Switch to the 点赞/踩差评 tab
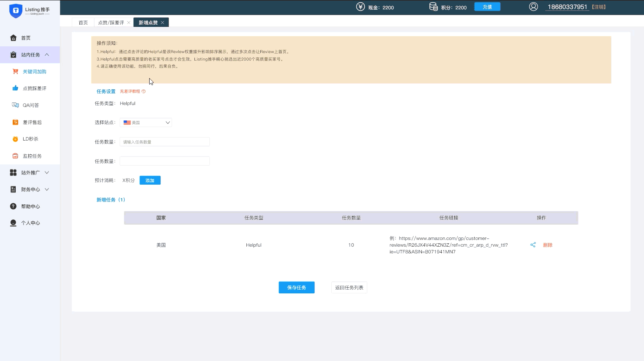The height and width of the screenshot is (361, 644). [x=111, y=22]
